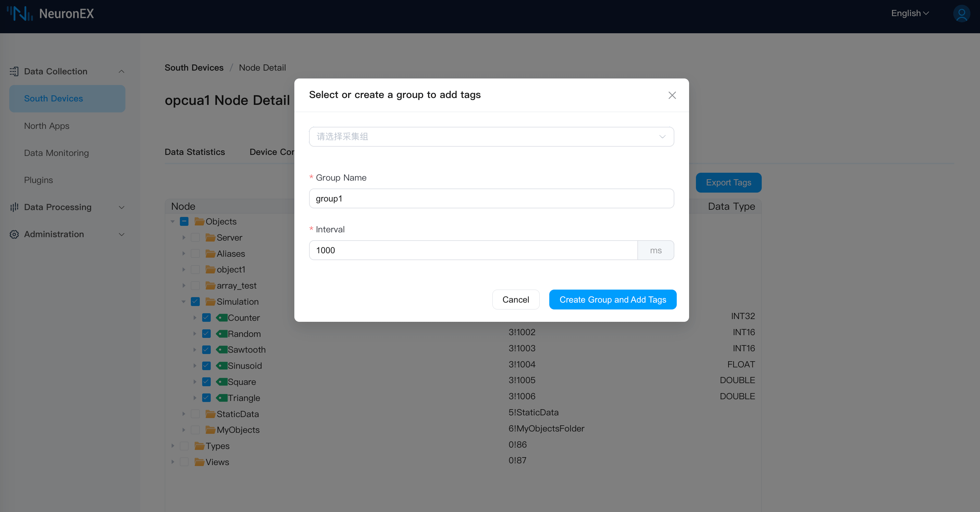This screenshot has width=980, height=512.
Task: Open North Apps menu item
Action: [46, 126]
